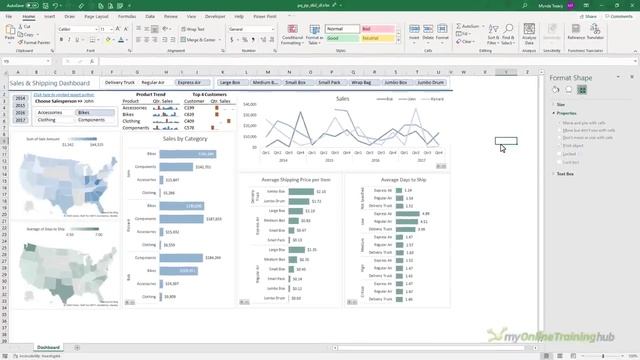Screen dimensions: 640x360
Task: Open the Developer tab
Action: pyautogui.click(x=215, y=16)
